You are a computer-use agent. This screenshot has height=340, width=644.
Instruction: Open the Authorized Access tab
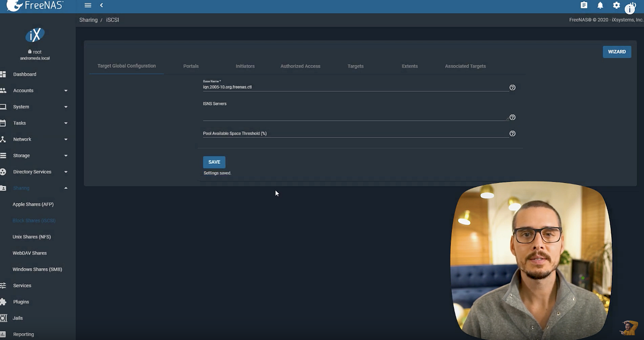299,66
